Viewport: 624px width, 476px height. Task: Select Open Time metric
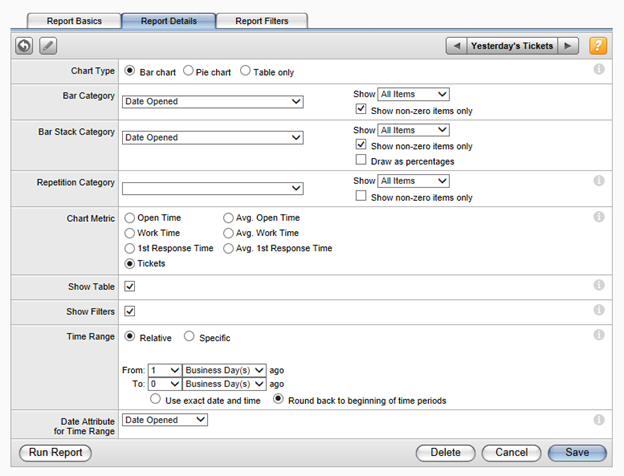click(130, 218)
